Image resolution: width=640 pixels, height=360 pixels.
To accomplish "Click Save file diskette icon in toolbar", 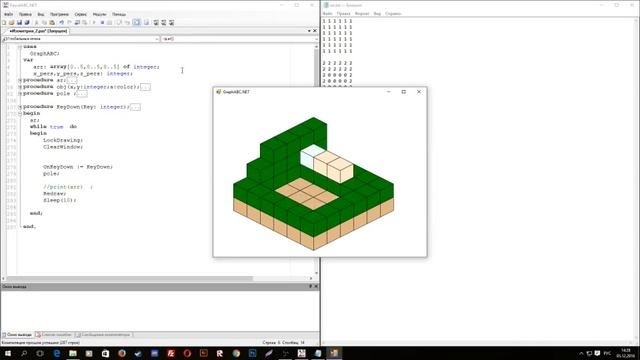I will [x=19, y=22].
